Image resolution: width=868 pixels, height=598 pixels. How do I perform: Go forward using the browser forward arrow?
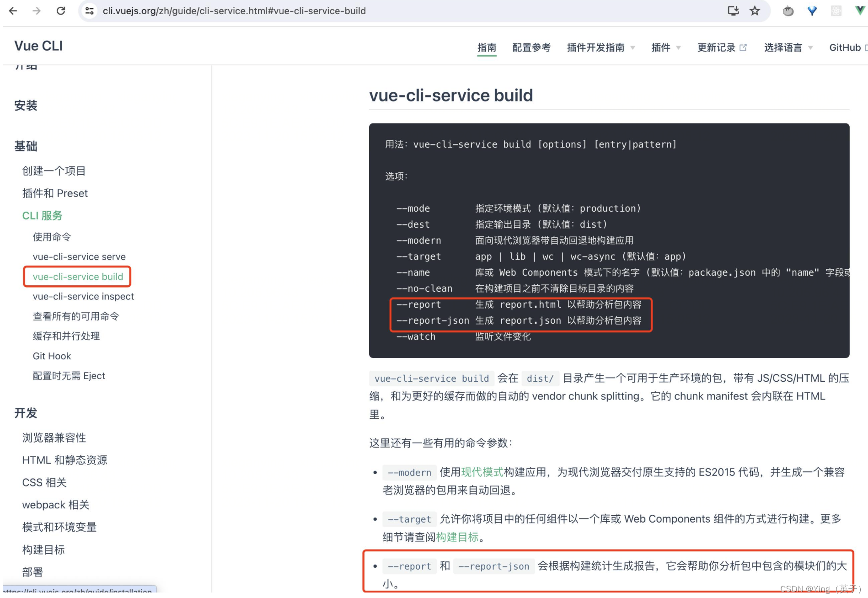(x=37, y=11)
